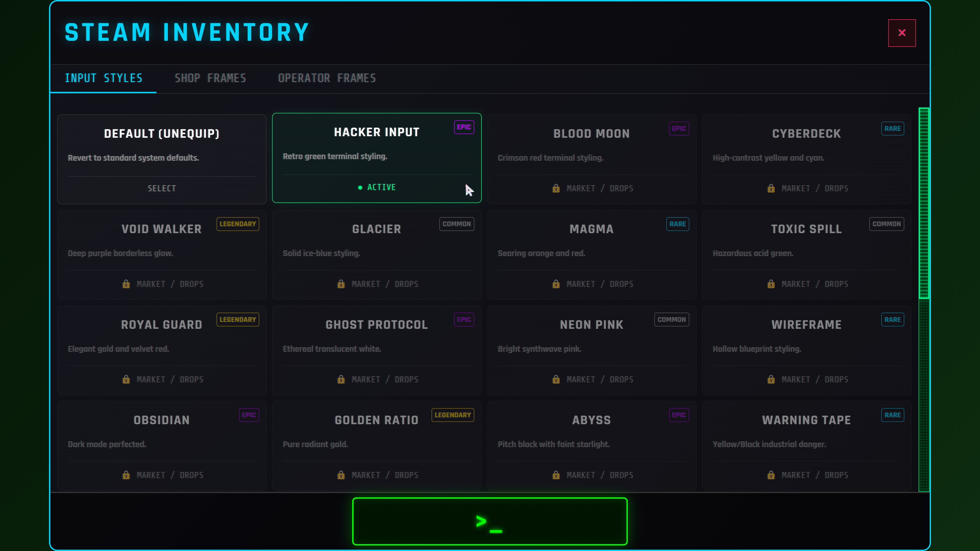Click the lower scrollbar track area
The image size is (980, 551).
(x=924, y=395)
